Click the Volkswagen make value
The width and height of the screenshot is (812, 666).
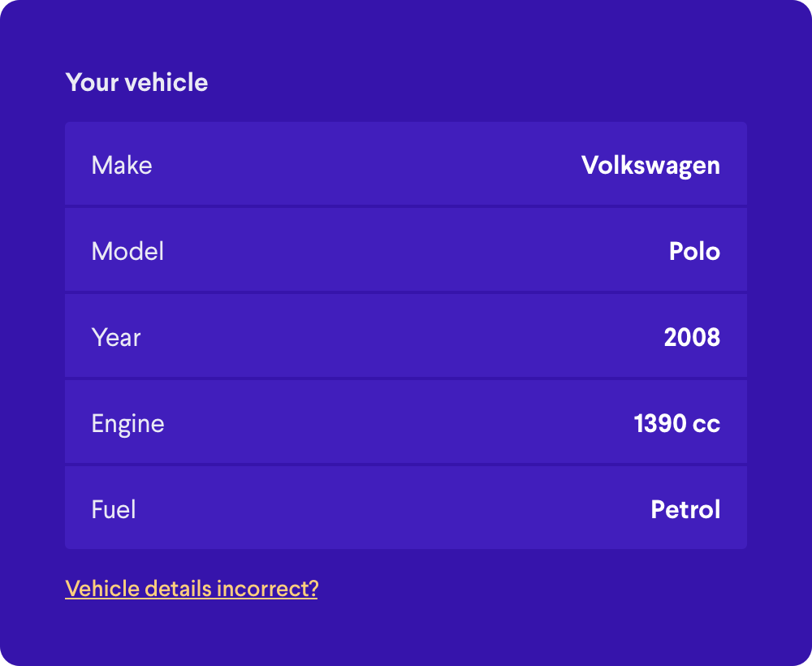click(650, 166)
